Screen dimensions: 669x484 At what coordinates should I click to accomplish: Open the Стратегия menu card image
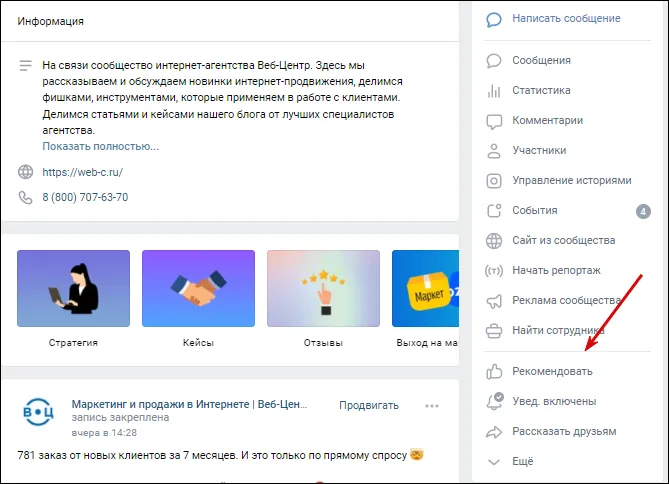73,289
